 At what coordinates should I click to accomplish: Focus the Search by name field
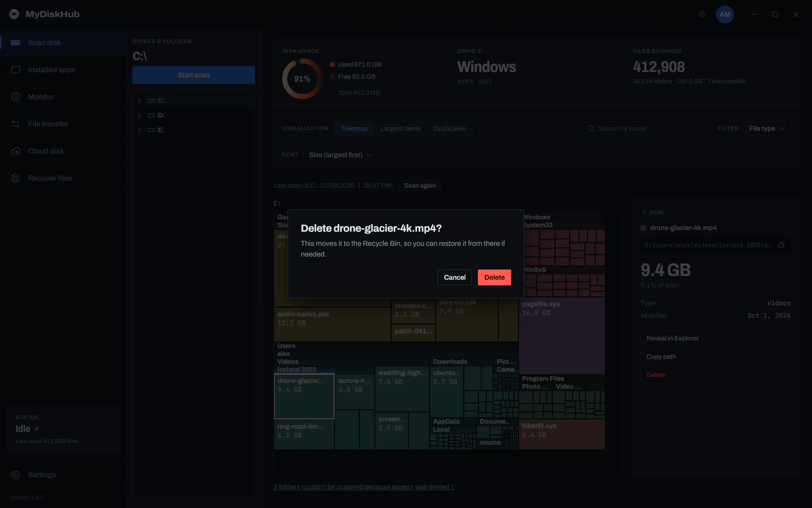(644, 128)
